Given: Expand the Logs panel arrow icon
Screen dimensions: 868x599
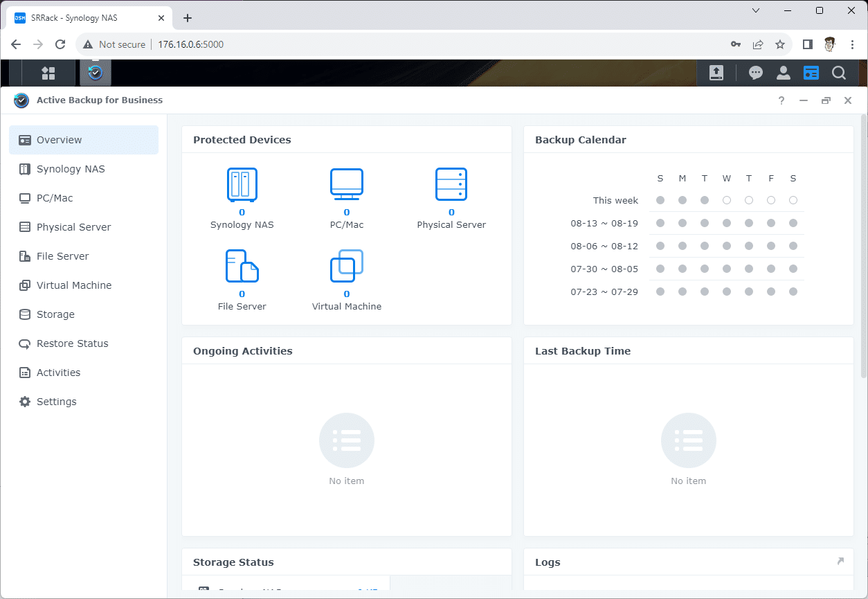Looking at the screenshot, I should tap(840, 562).
